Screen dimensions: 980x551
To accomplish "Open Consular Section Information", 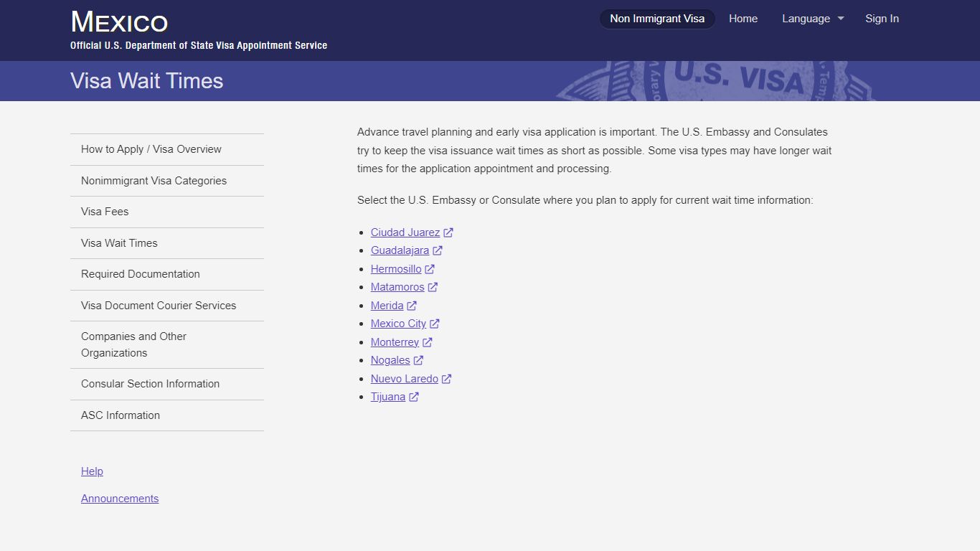I will point(167,384).
